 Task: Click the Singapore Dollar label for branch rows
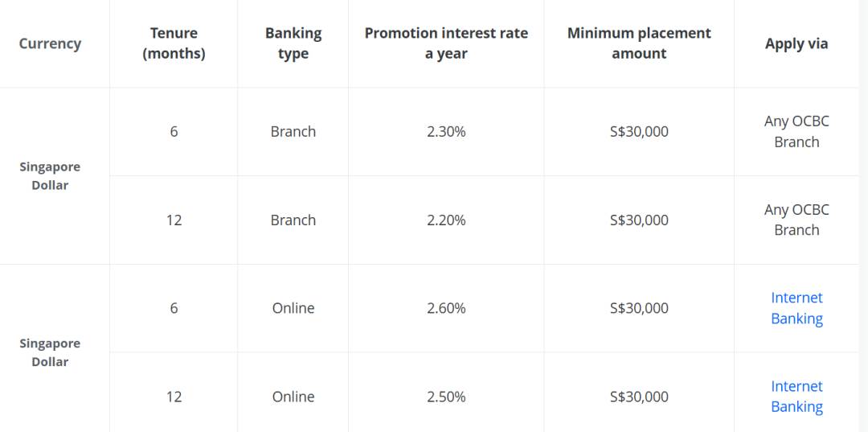click(x=50, y=175)
